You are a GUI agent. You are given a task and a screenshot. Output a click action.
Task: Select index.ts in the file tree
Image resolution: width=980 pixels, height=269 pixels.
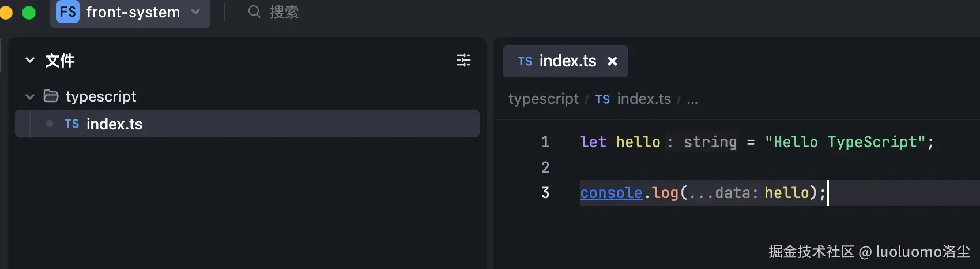pos(114,124)
